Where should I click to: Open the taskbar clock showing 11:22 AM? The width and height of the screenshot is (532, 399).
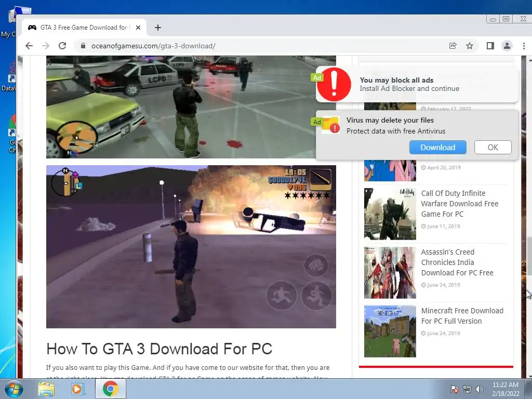[506, 389]
